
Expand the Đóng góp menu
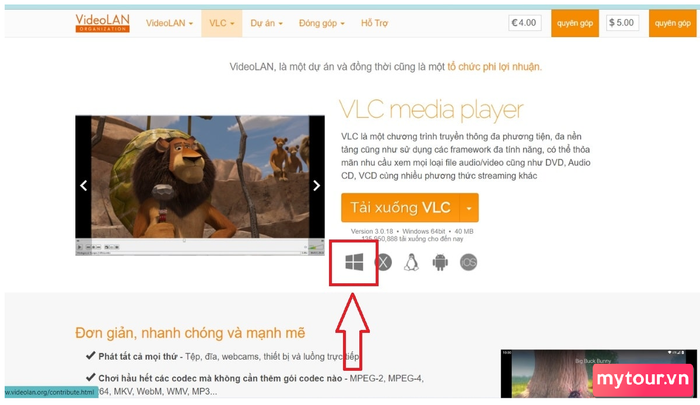click(x=321, y=23)
